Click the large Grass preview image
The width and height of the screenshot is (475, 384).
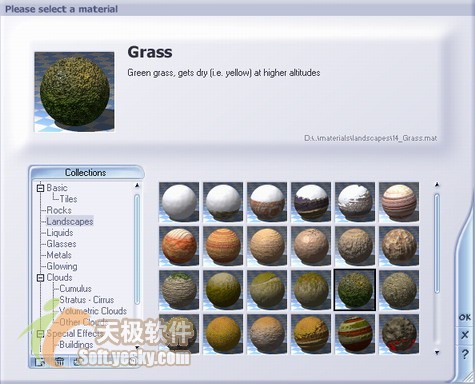pyautogui.click(x=74, y=92)
